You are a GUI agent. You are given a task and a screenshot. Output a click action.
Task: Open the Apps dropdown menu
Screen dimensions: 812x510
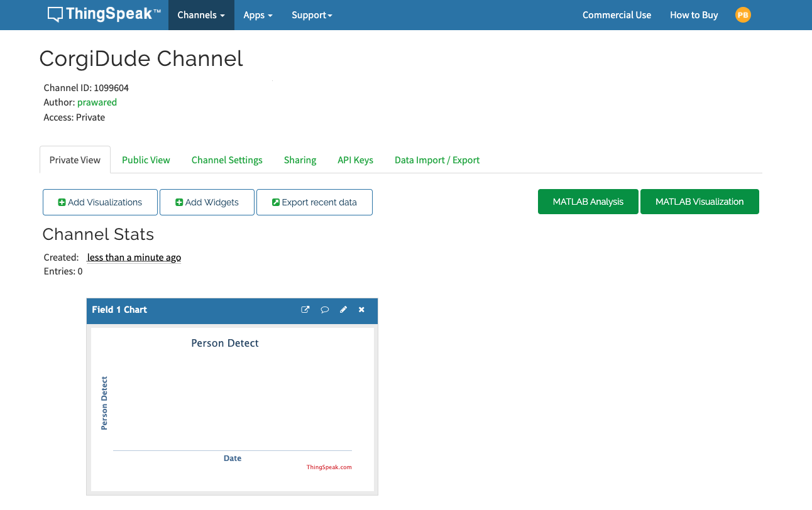[258, 15]
